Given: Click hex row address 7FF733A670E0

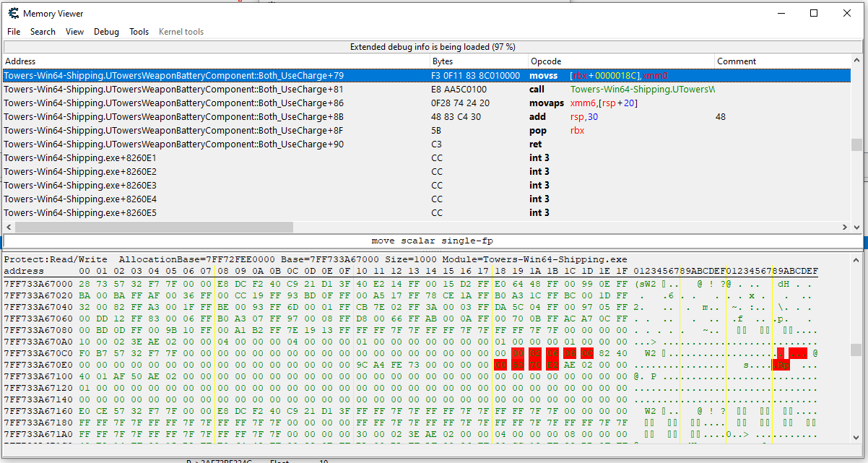Looking at the screenshot, I should coord(38,365).
